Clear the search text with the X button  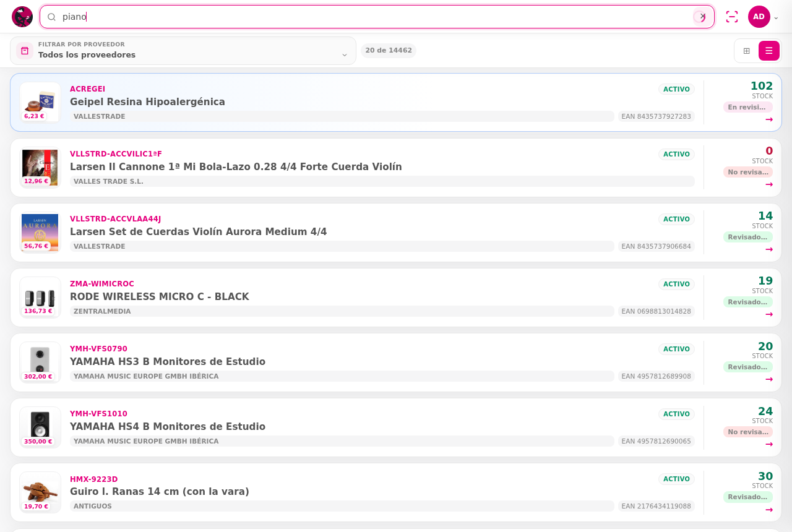[702, 17]
